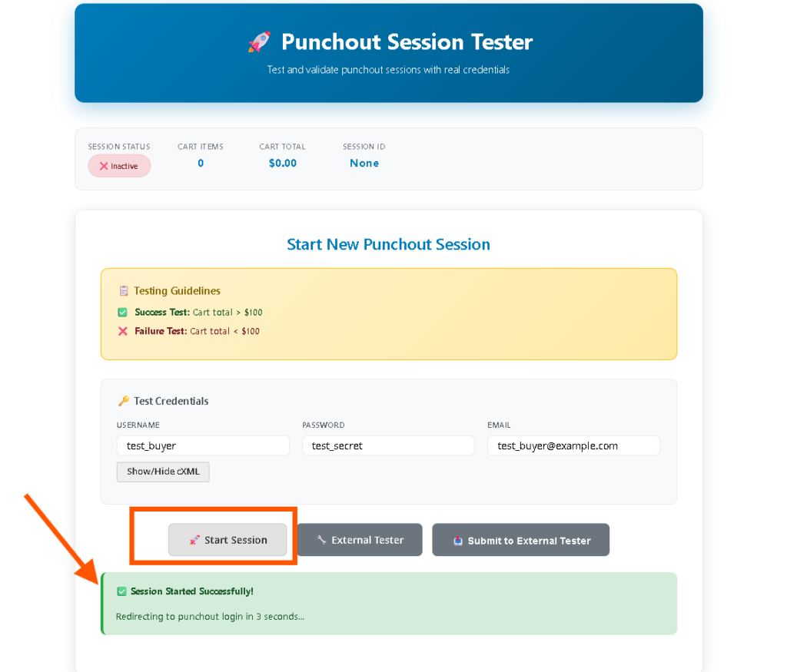787x672 pixels.
Task: Click the key icon beside Test Credentials
Action: point(123,401)
